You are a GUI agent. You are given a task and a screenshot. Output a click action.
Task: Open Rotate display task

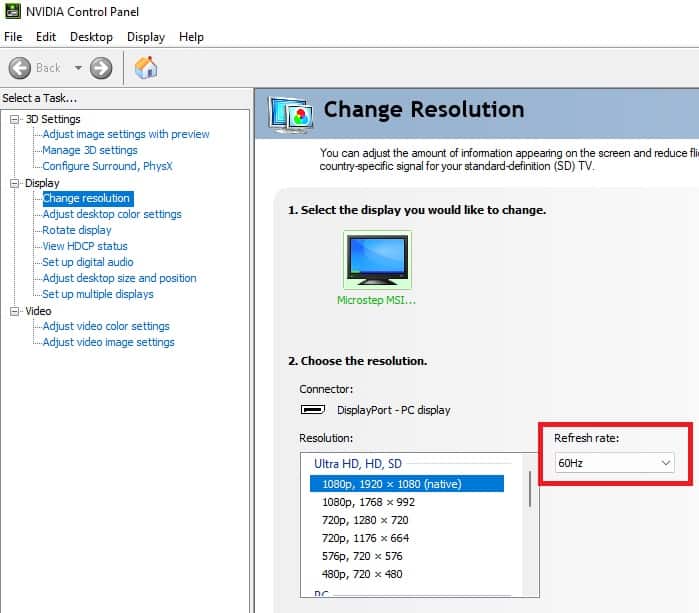(x=77, y=230)
